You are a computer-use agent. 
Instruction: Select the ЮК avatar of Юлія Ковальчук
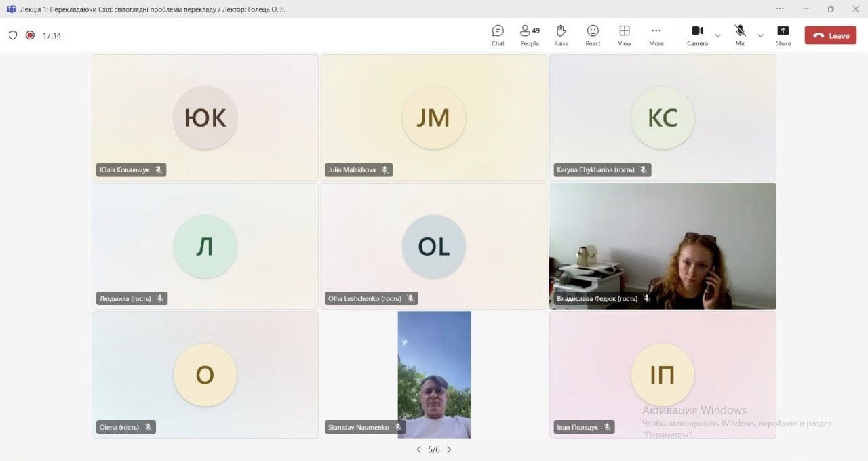205,118
